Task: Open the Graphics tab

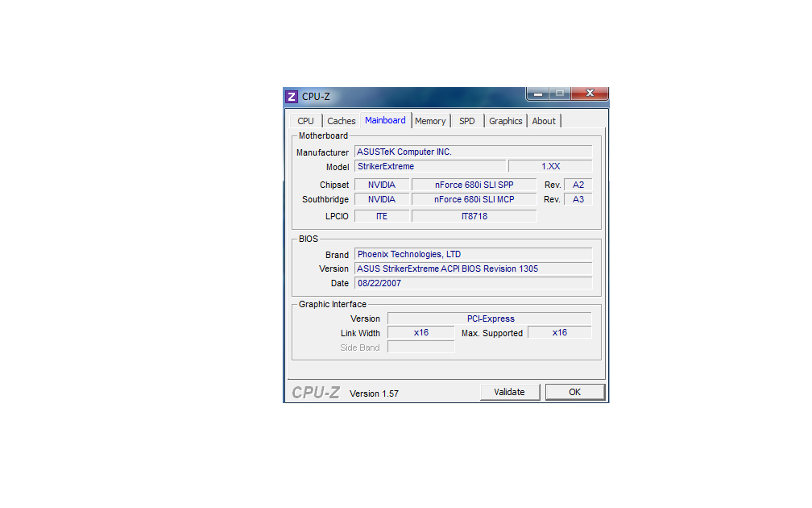Action: 505,121
